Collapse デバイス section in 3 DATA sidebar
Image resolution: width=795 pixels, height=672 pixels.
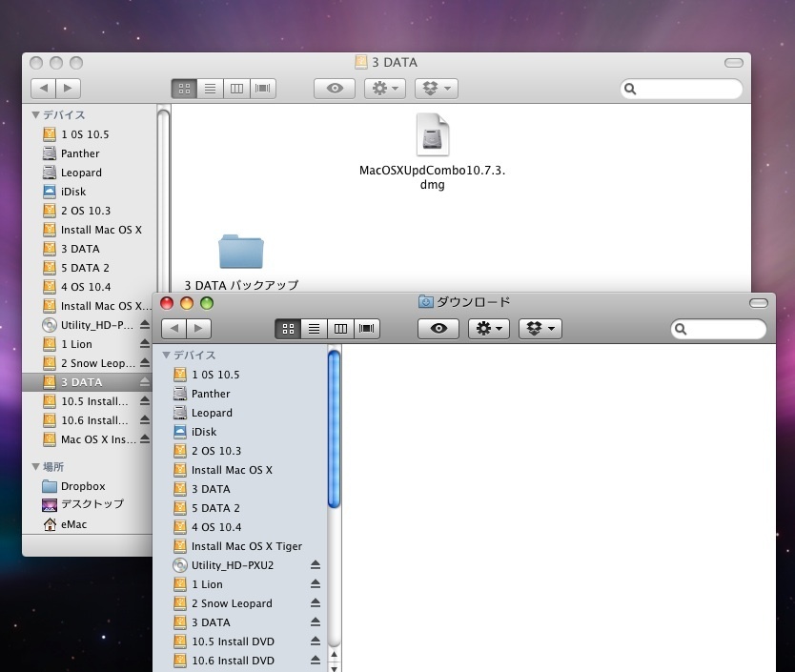[35, 115]
